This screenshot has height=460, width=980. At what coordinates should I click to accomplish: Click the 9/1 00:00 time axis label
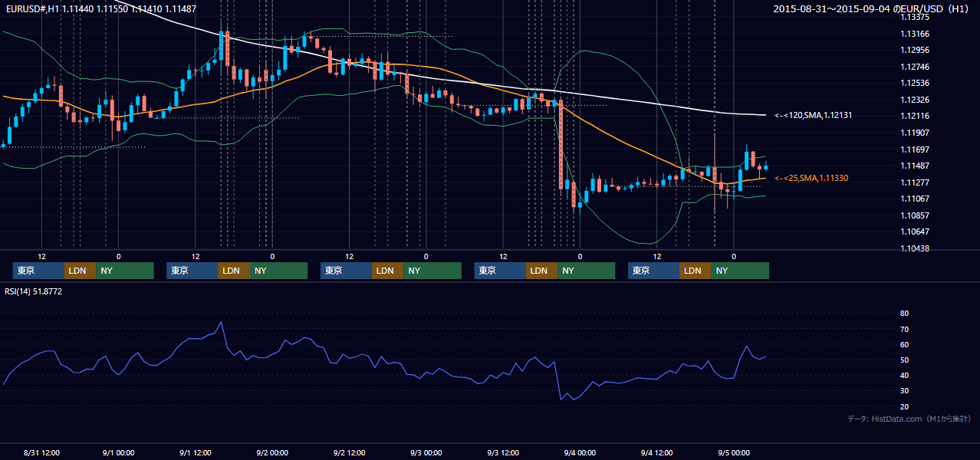(118, 452)
